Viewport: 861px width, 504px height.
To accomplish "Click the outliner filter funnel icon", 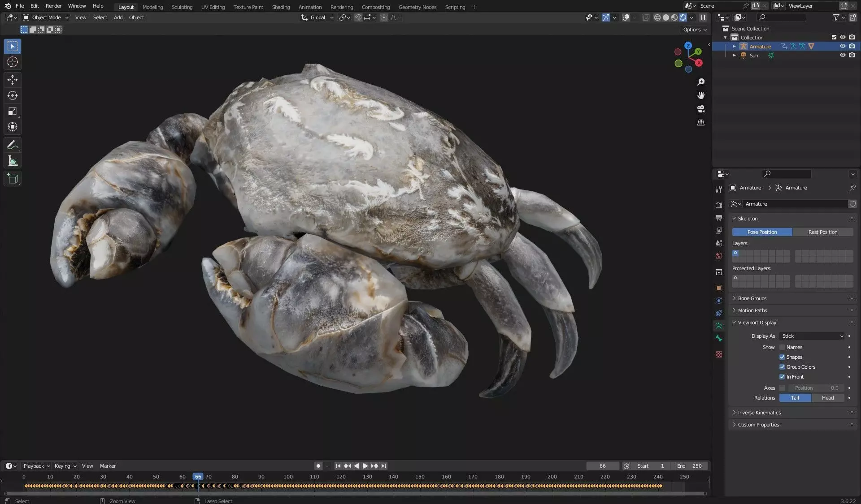I will [836, 17].
